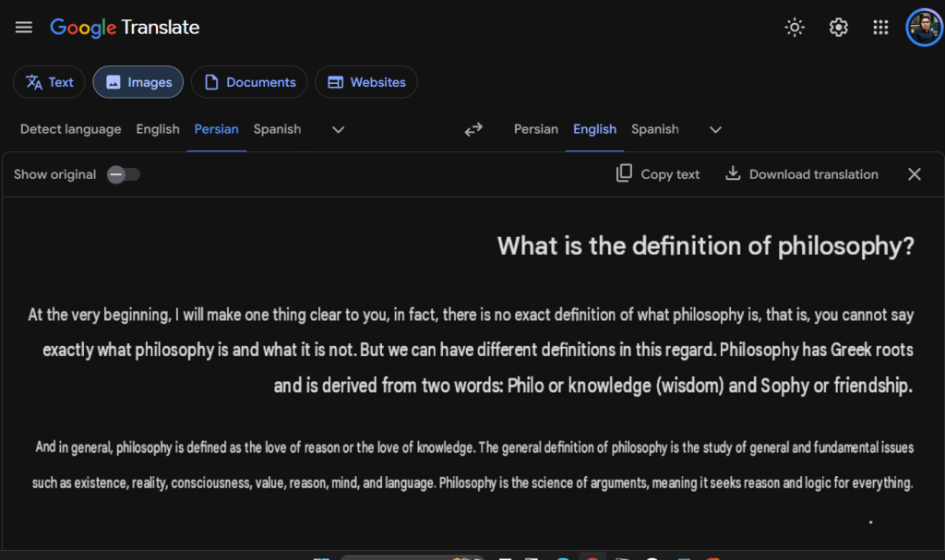This screenshot has width=945, height=560.
Task: Expand the source language list chevron
Action: point(338,129)
